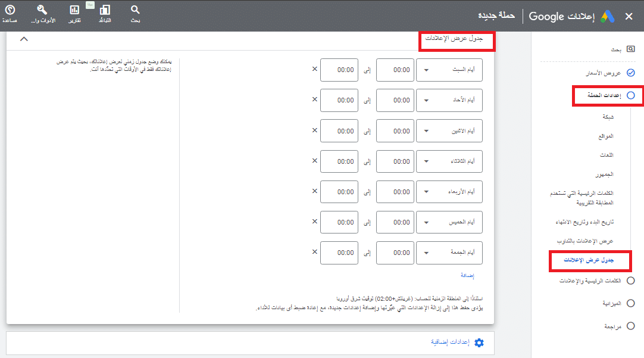Click the جدول عرض الإعلانات section heading

(454, 38)
